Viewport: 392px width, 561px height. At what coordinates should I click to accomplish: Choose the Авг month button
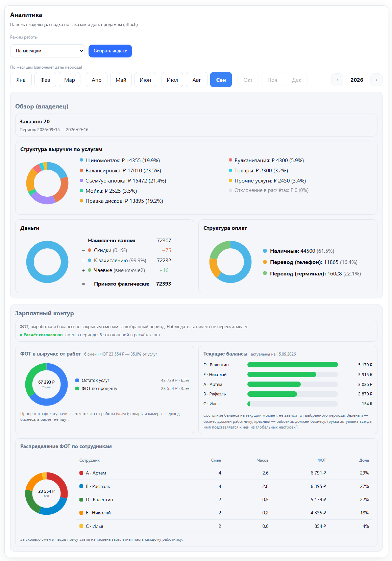pos(197,80)
